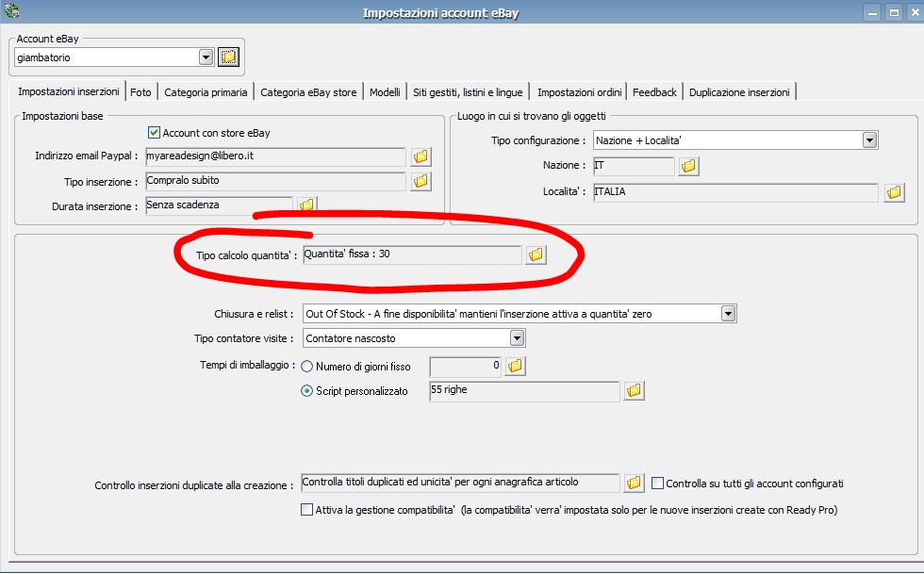Click Localita' field containing ITALIA
The width and height of the screenshot is (924, 574).
pos(735,192)
